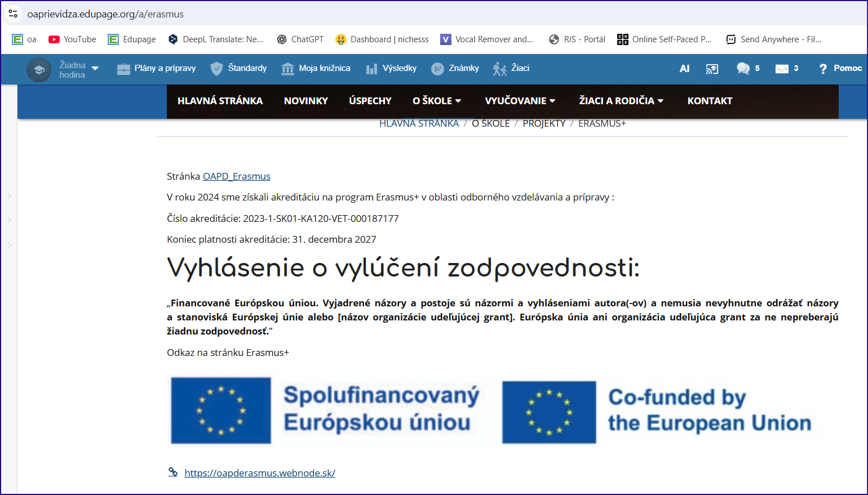Open the AI assistant button
The width and height of the screenshot is (868, 495).
tap(684, 69)
